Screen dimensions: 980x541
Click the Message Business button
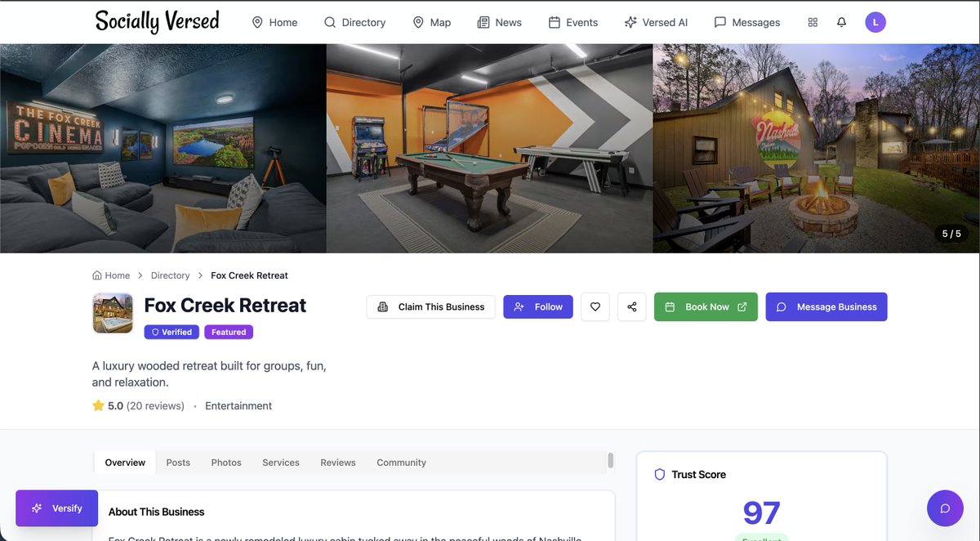coord(826,306)
